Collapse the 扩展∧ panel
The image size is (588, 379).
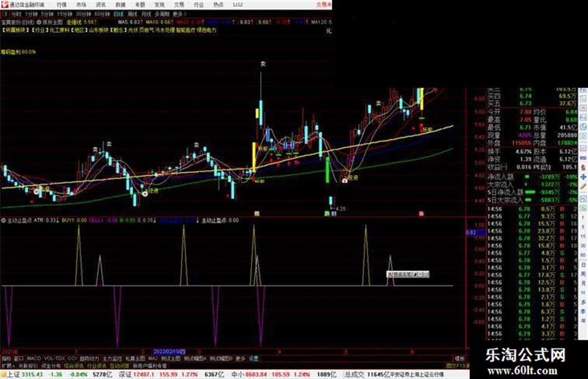(8, 365)
